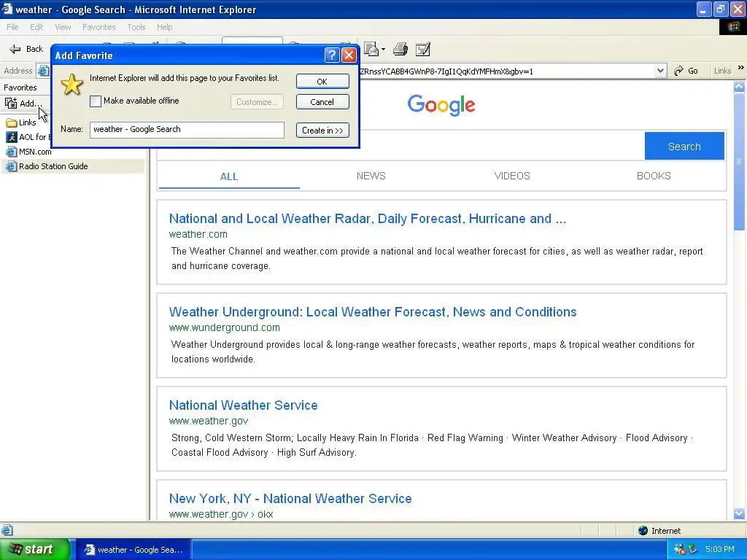This screenshot has height=560, width=747.
Task: Open New York, NY National Weather Service link
Action: 290,499
